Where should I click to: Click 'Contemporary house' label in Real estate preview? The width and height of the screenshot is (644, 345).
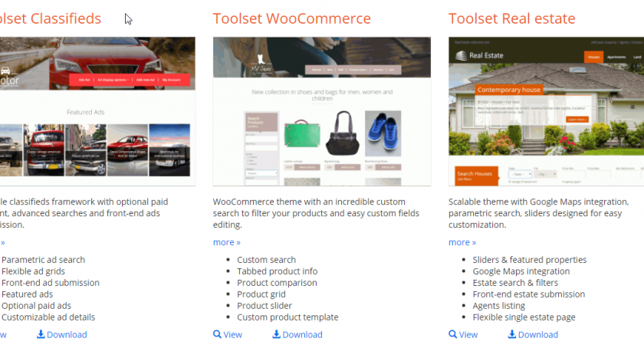[x=509, y=90]
